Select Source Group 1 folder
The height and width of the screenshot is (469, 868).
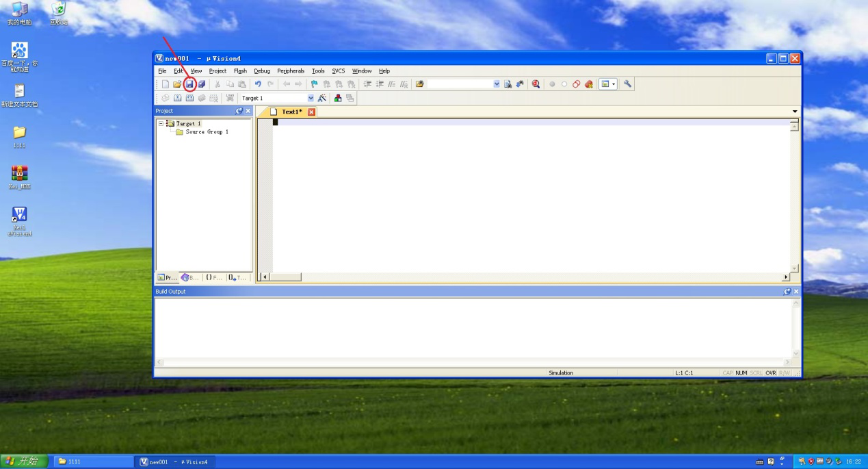coord(207,131)
